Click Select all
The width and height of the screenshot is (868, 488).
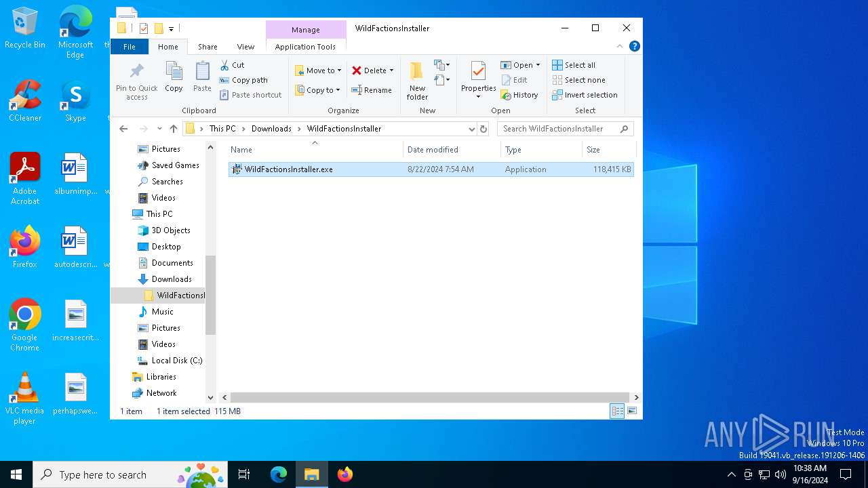574,65
